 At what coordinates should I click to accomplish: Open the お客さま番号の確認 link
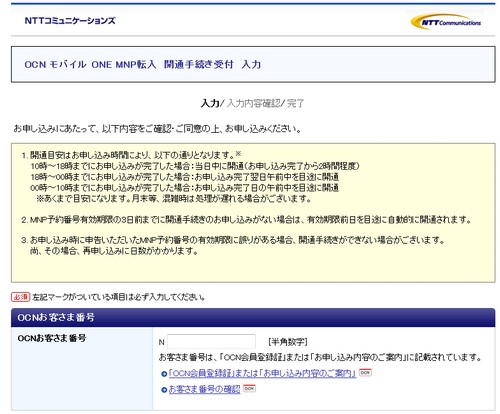pos(204,389)
